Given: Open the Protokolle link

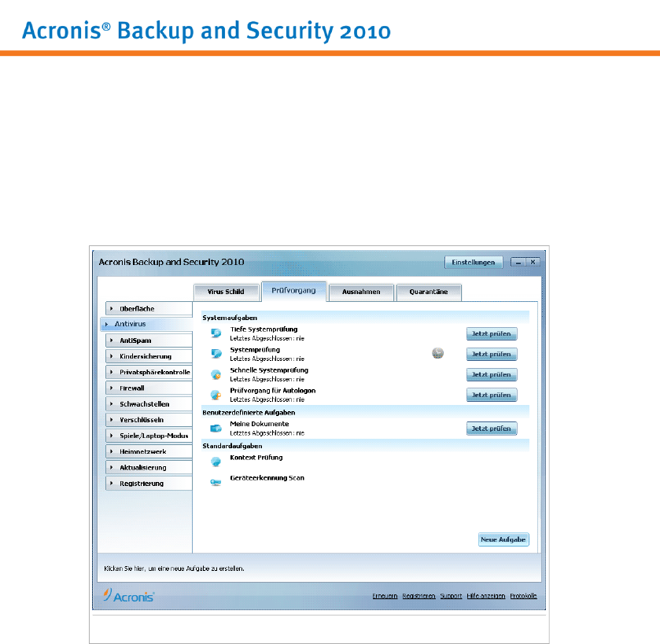Looking at the screenshot, I should point(523,596).
